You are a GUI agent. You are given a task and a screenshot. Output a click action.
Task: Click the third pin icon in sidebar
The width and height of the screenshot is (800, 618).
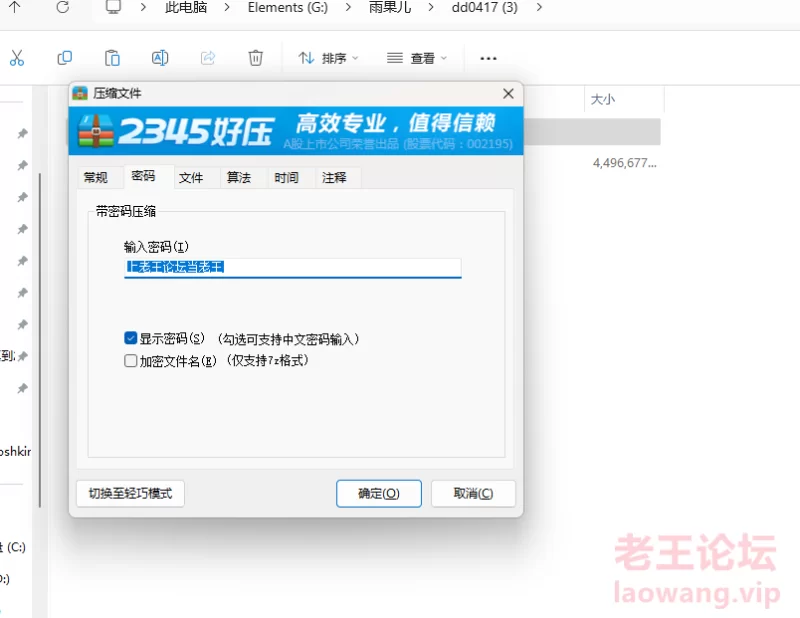coord(22,197)
